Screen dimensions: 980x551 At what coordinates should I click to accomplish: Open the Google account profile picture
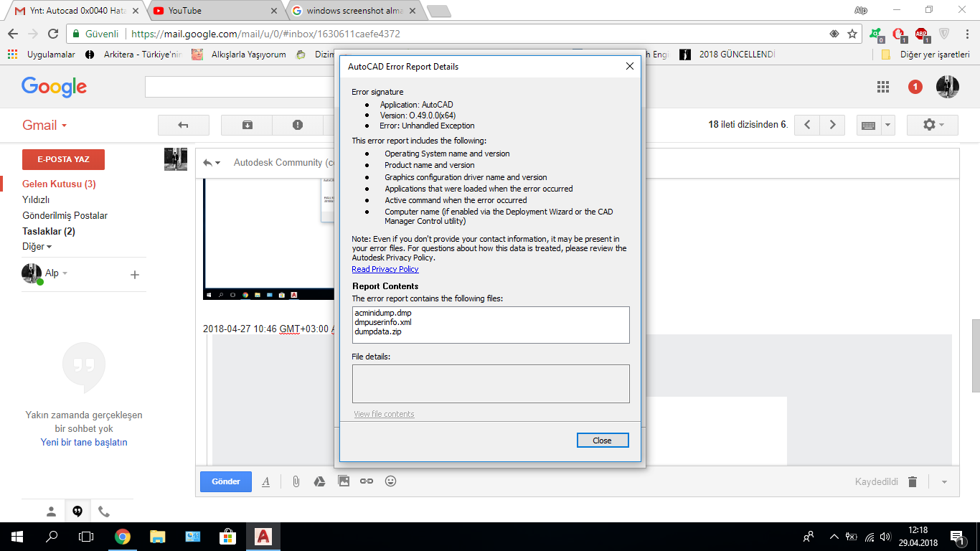click(948, 87)
